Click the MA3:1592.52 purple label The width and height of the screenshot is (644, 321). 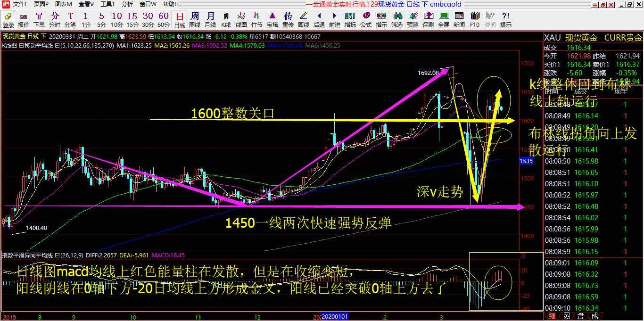pyautogui.click(x=210, y=46)
